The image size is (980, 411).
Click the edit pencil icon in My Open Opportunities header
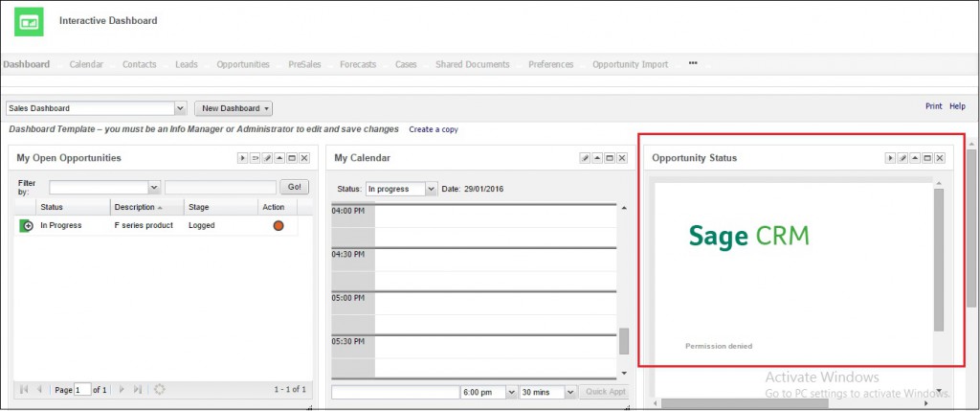(x=268, y=158)
